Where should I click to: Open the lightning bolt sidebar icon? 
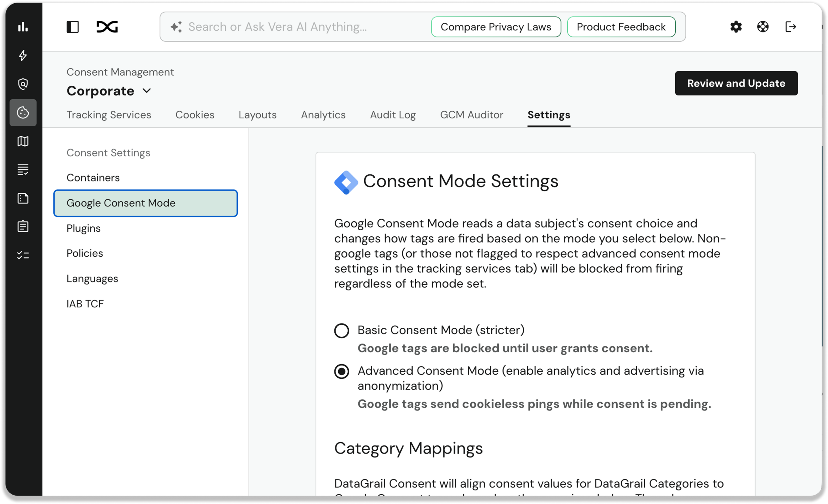[x=23, y=55]
